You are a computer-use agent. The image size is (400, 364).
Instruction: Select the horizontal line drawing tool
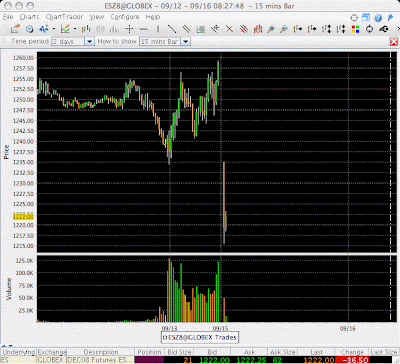(143, 29)
